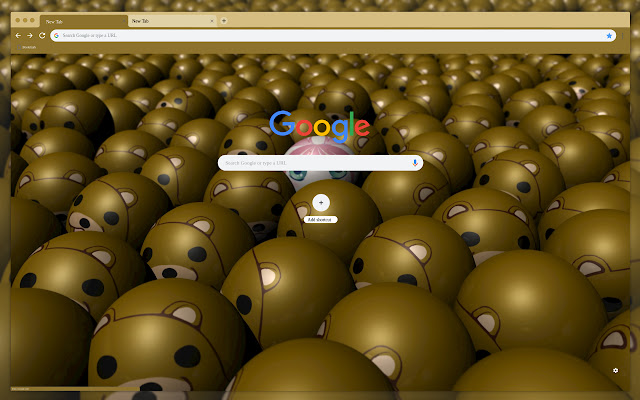Switch to the second New Tab tab
Screen dimensions: 640x400
coord(172,21)
